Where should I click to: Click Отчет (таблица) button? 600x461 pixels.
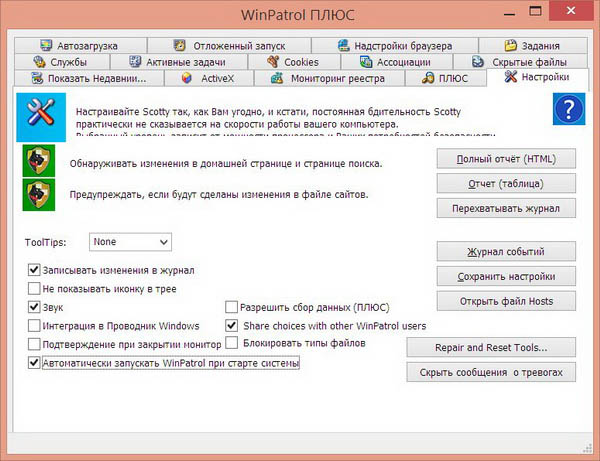click(506, 184)
